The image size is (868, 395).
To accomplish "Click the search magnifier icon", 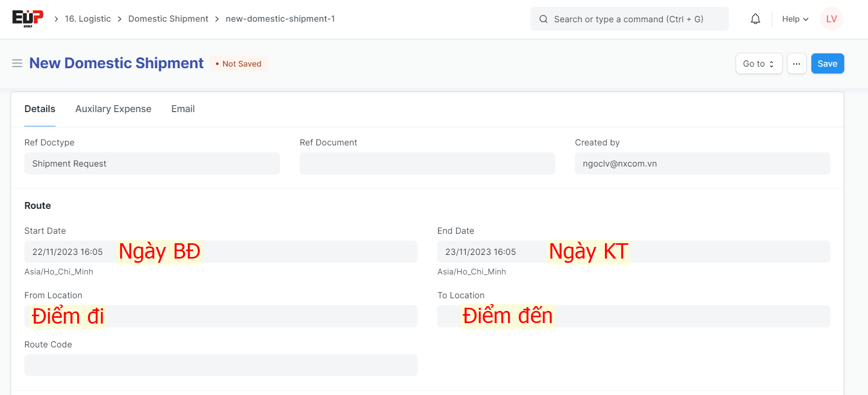I will pyautogui.click(x=544, y=19).
